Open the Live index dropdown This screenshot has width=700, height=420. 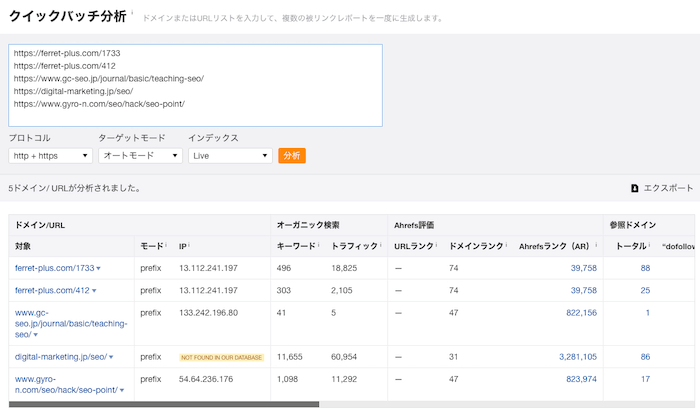click(230, 156)
